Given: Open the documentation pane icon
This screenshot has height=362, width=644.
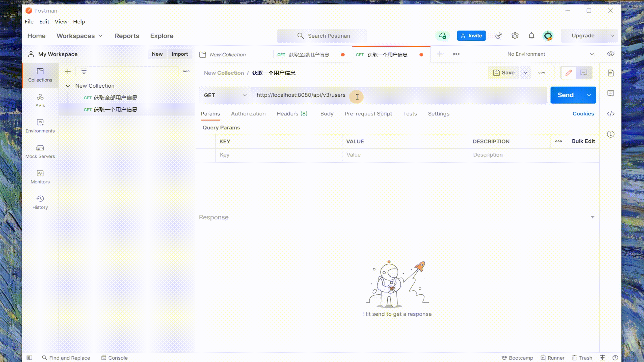Looking at the screenshot, I should (x=611, y=73).
